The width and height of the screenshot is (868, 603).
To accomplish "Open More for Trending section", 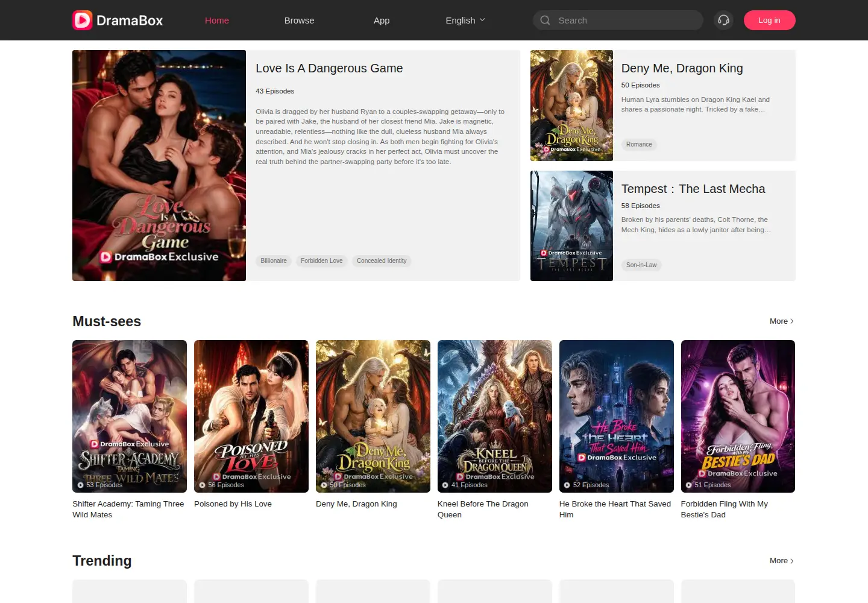I will coord(782,561).
